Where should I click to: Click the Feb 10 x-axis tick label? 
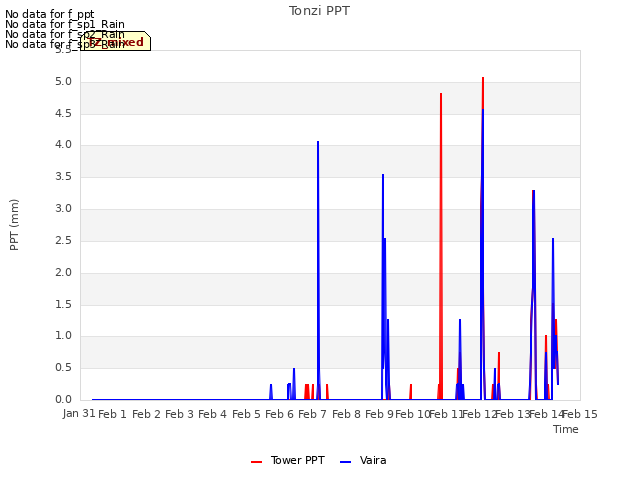(413, 414)
